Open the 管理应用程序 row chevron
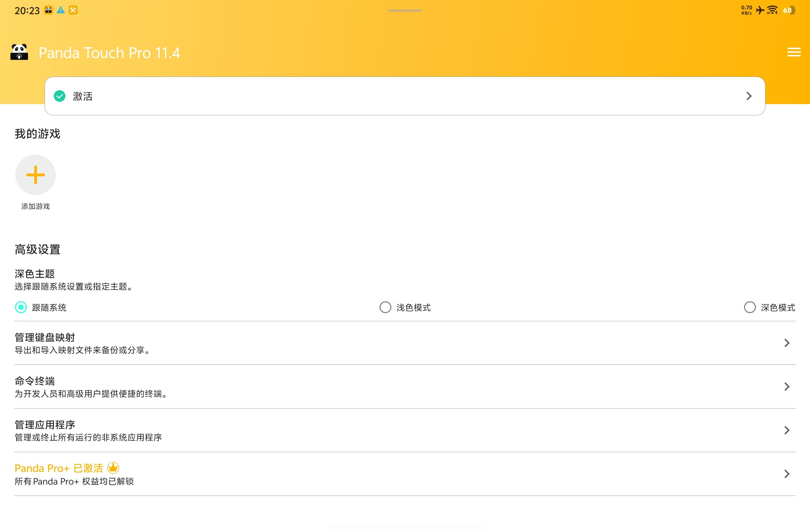Viewport: 810px width, 532px height. 787,430
